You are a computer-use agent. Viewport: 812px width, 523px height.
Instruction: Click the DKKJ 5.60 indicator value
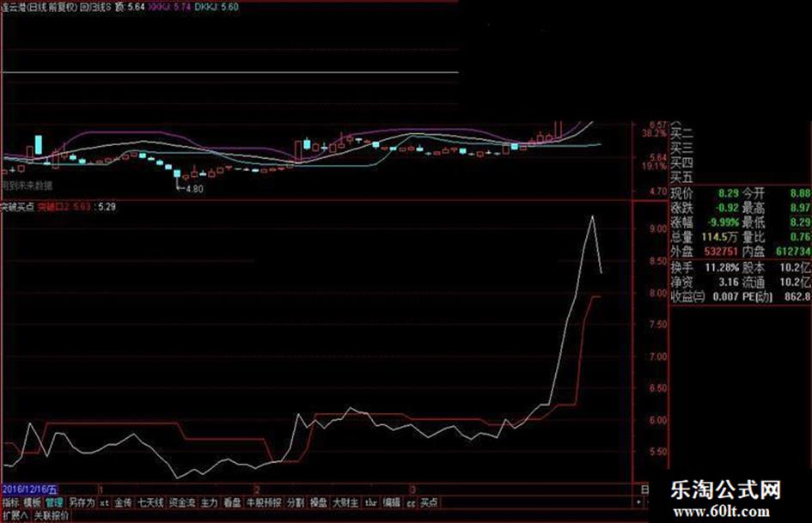[x=217, y=7]
